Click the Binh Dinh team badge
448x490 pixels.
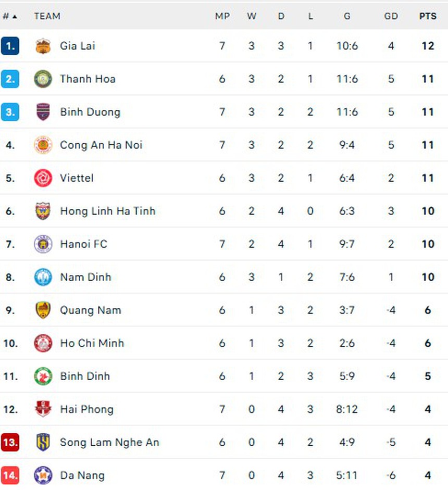43,376
